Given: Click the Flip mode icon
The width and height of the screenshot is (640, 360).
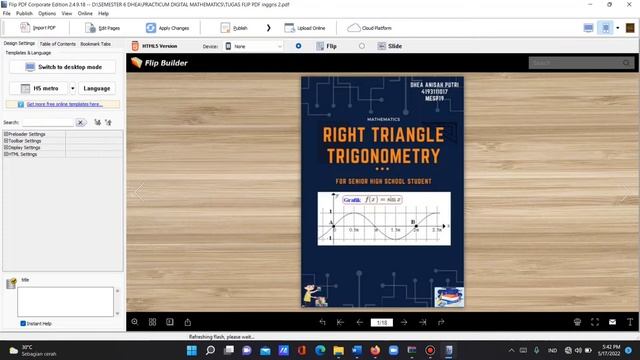Looking at the screenshot, I should click(320, 46).
